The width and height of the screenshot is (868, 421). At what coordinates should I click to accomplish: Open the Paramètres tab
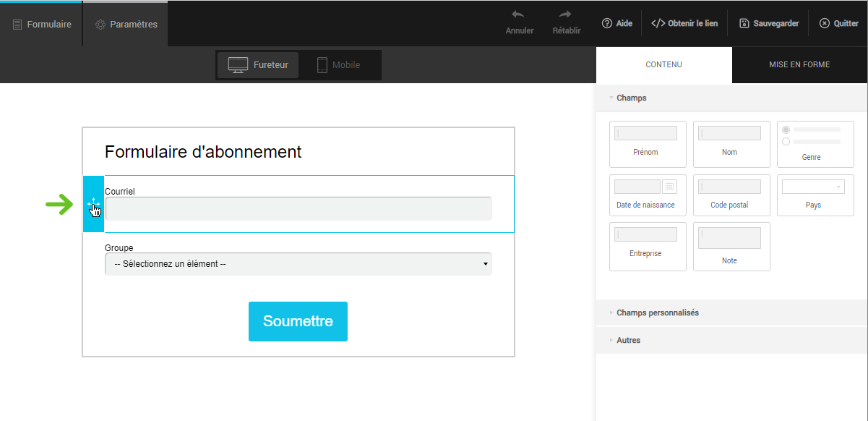tap(126, 24)
